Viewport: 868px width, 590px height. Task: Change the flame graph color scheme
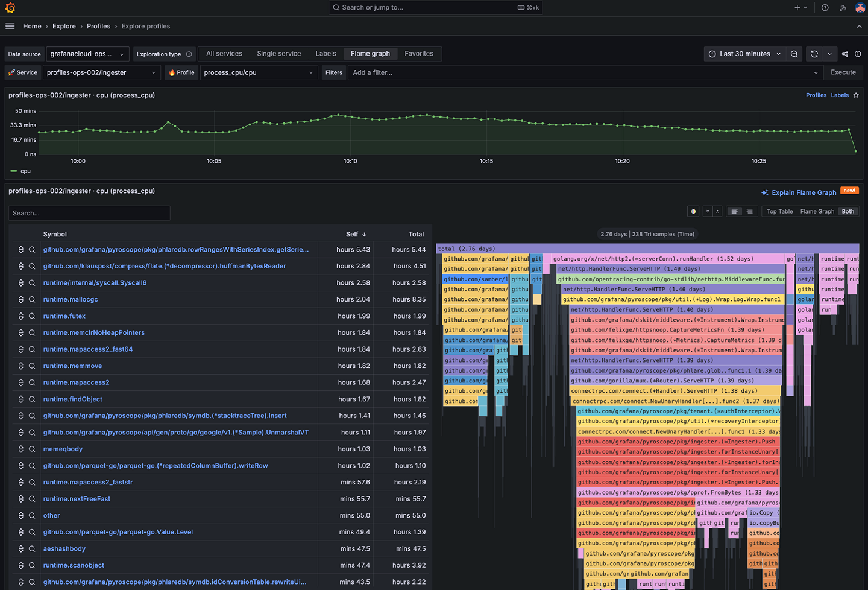(x=693, y=211)
